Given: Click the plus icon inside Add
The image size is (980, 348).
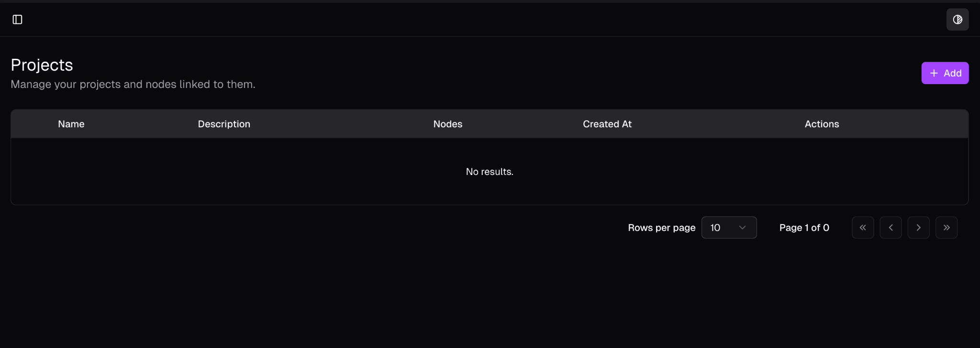Looking at the screenshot, I should pos(934,73).
